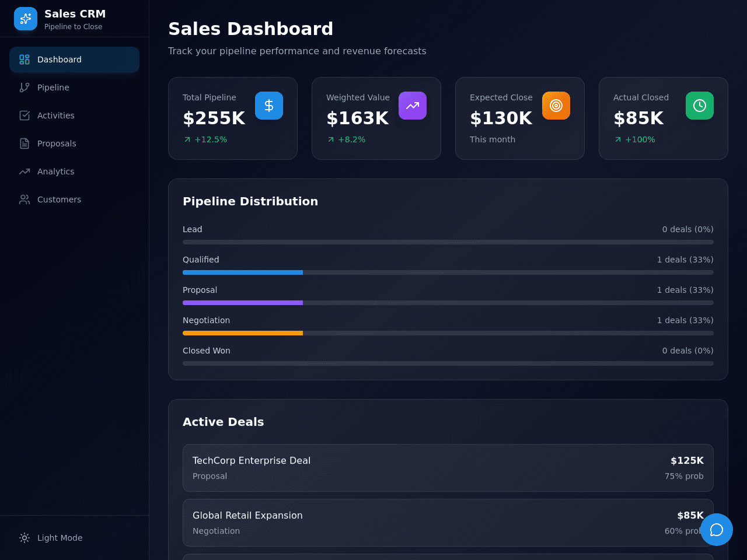The height and width of the screenshot is (560, 747).
Task: Open the floating chat bubble button
Action: (717, 530)
